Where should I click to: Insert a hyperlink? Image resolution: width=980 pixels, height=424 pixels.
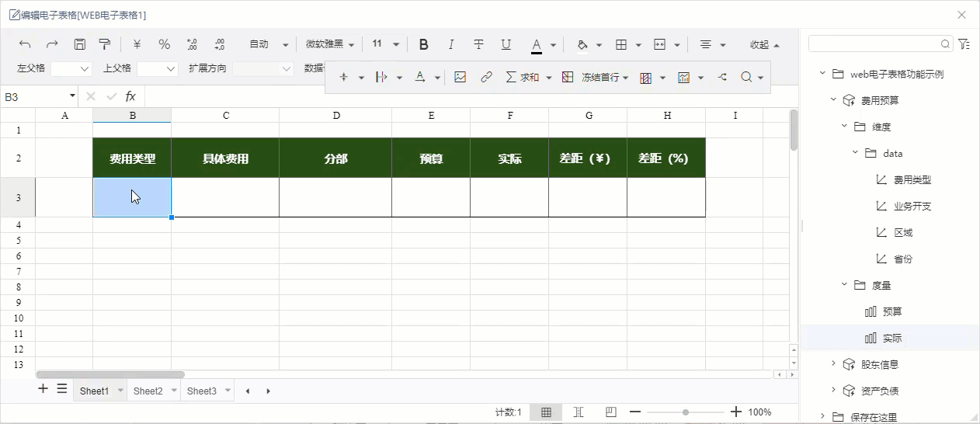tap(486, 77)
